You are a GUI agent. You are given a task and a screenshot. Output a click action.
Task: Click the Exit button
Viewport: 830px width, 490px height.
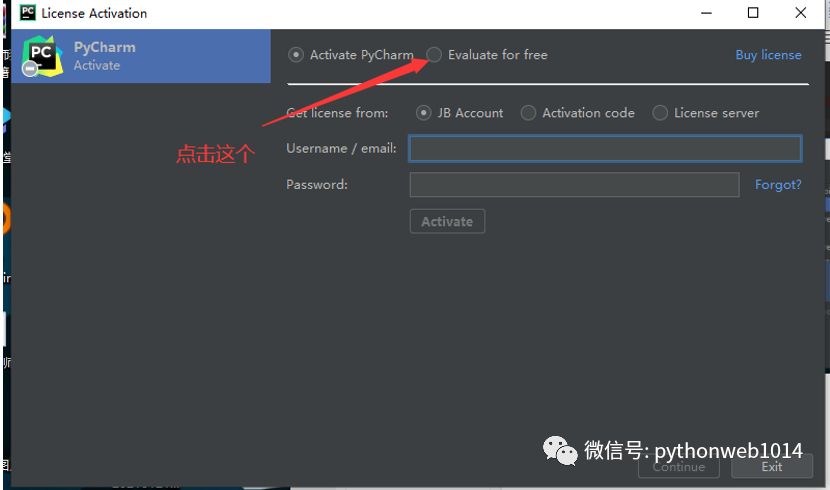772,467
